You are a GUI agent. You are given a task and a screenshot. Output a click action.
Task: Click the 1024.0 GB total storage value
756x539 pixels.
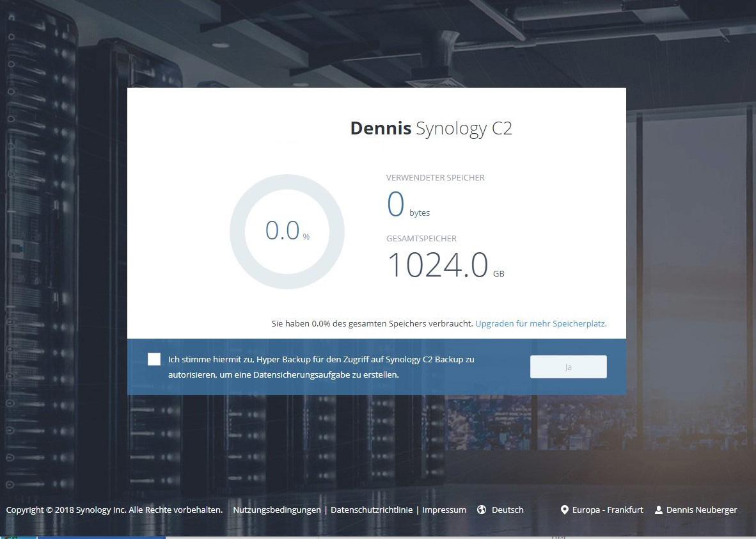click(x=446, y=266)
